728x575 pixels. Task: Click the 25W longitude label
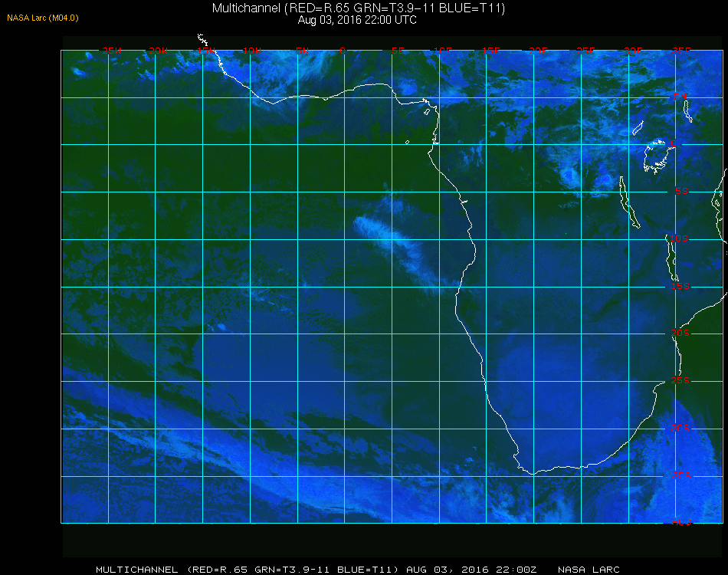111,51
